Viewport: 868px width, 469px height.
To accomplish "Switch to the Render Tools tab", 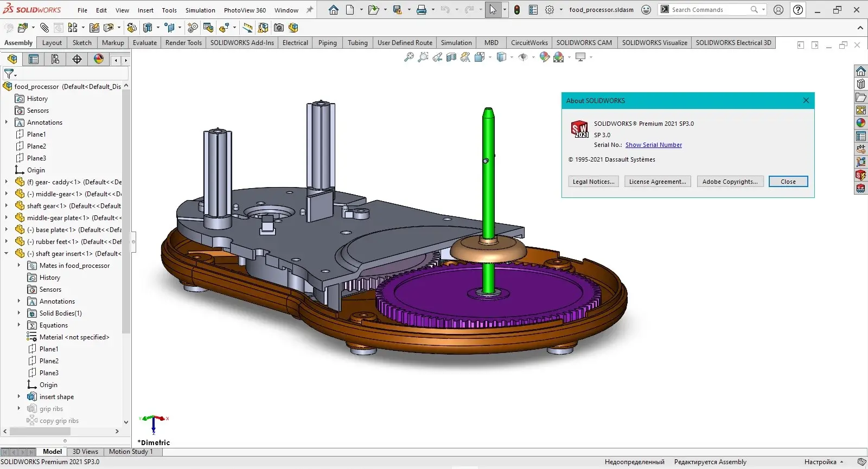I will [x=183, y=43].
